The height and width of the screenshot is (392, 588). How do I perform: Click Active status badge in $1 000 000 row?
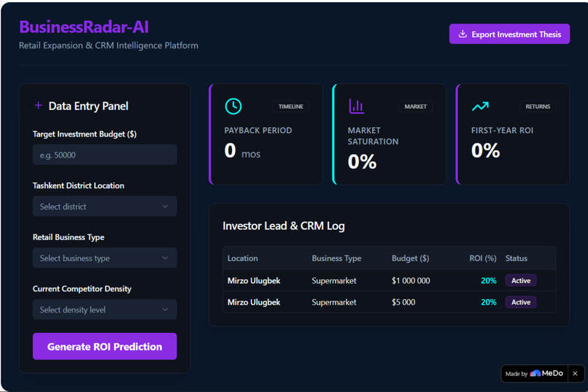(x=521, y=280)
